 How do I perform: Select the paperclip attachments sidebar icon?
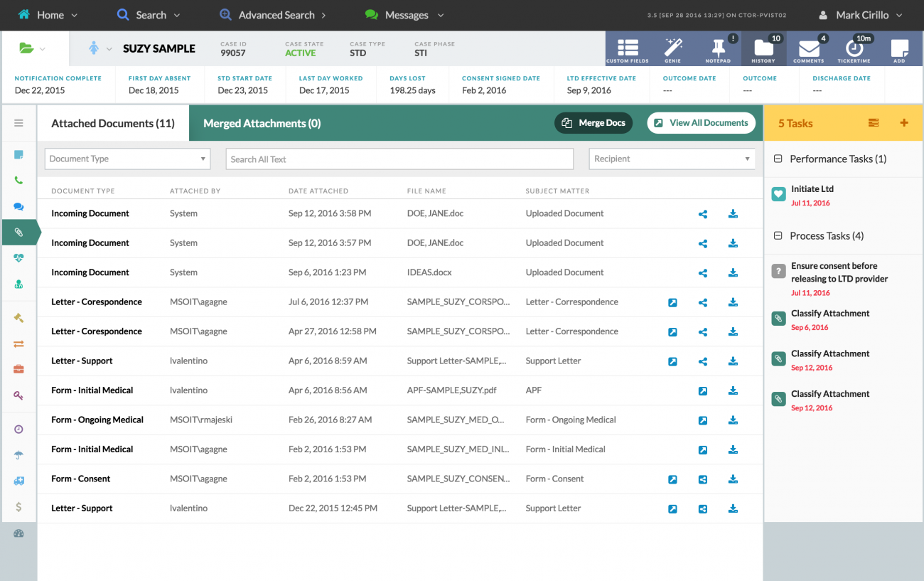19,233
